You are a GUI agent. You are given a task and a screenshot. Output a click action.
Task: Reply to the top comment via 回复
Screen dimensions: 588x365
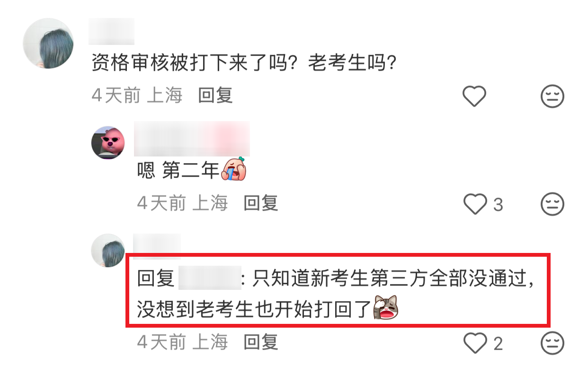pyautogui.click(x=215, y=96)
